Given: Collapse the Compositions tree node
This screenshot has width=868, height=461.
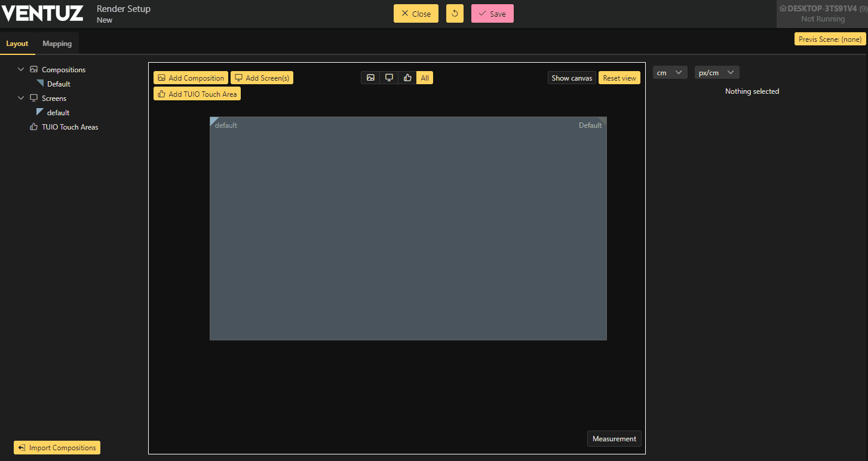Looking at the screenshot, I should tap(21, 70).
